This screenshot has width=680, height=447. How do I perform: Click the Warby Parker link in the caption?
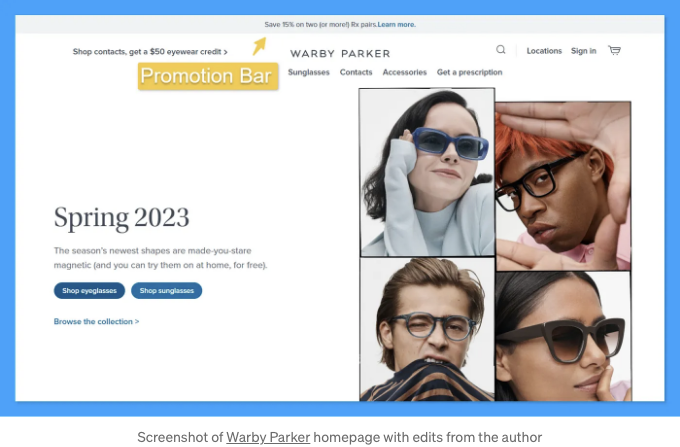click(268, 437)
